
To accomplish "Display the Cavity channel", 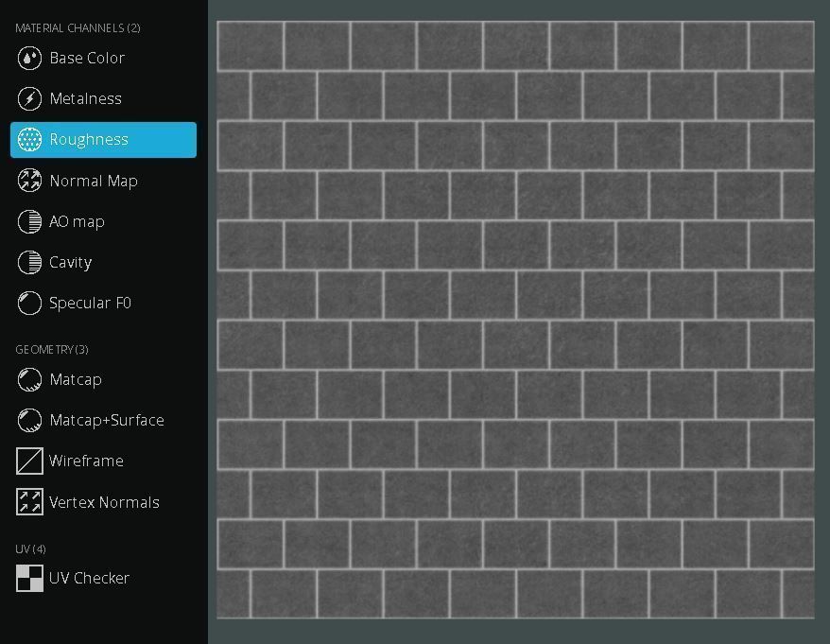I will (x=70, y=262).
